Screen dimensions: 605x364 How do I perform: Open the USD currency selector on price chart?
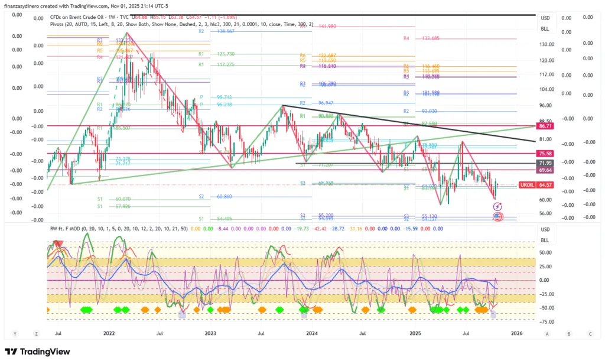tap(545, 18)
